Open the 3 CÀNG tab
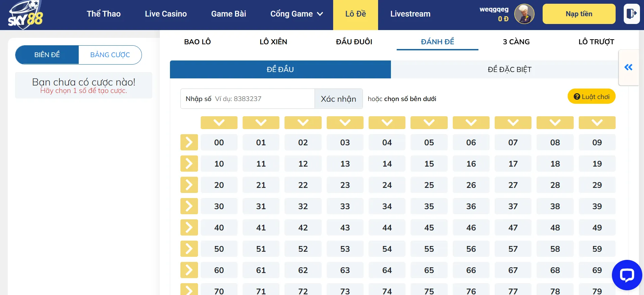The height and width of the screenshot is (295, 644). coord(516,42)
